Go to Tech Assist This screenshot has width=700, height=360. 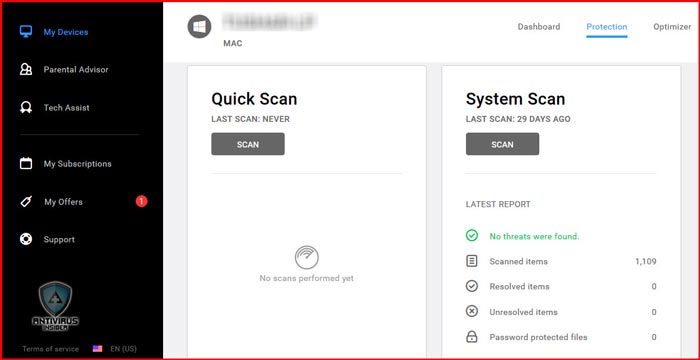[67, 108]
